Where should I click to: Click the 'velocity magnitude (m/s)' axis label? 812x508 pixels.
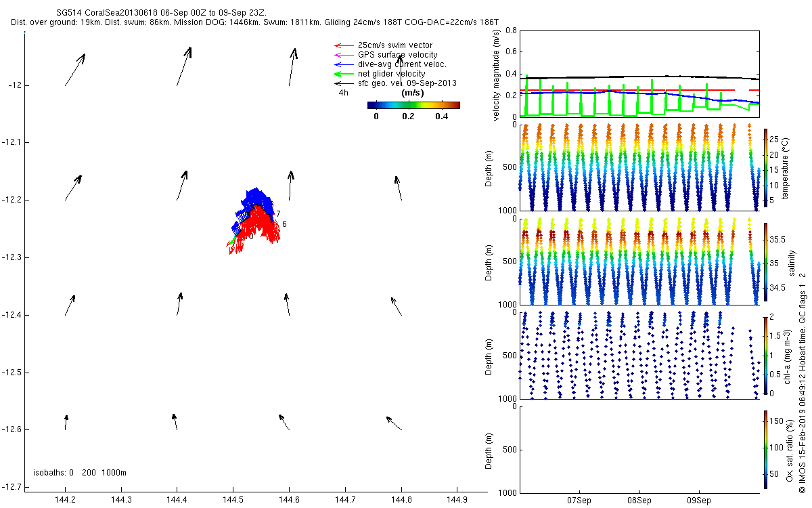497,75
